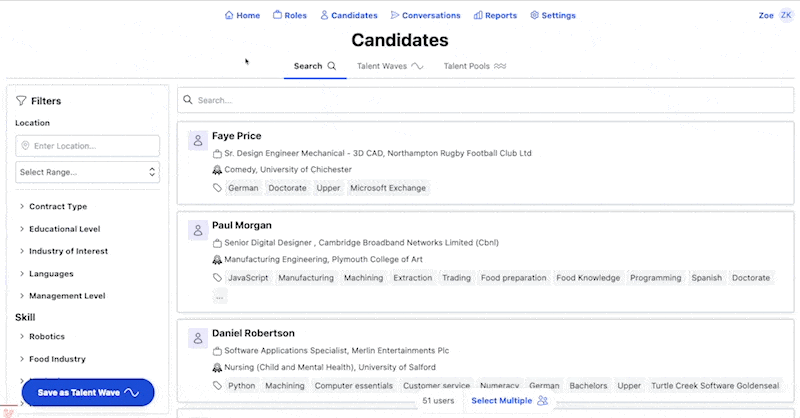The image size is (800, 418).
Task: Click the ZK user avatar badge
Action: [x=786, y=15]
